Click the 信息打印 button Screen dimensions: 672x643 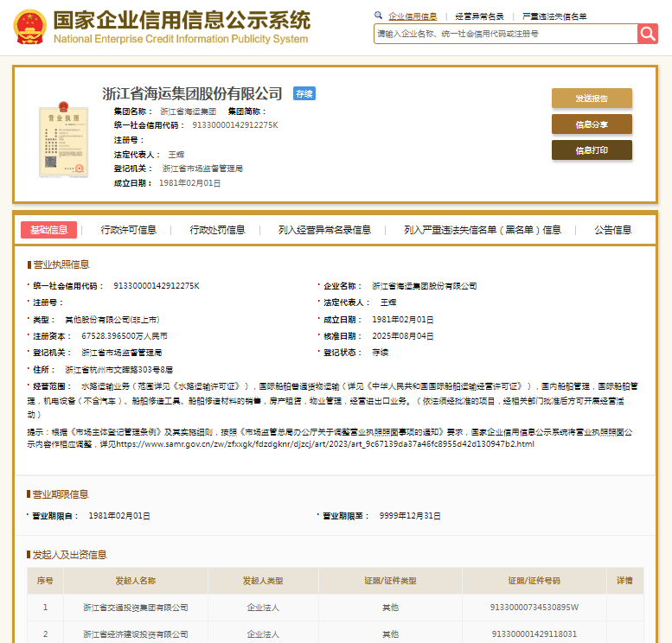(592, 150)
